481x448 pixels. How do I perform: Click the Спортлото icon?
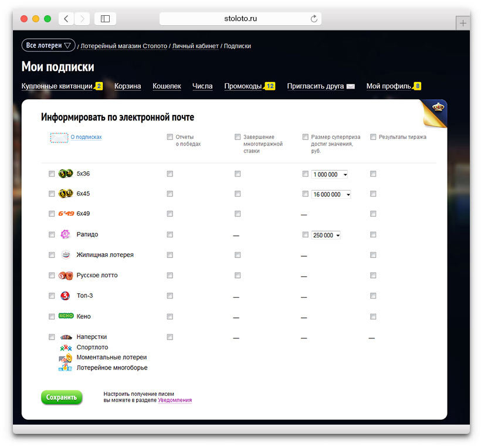(65, 347)
